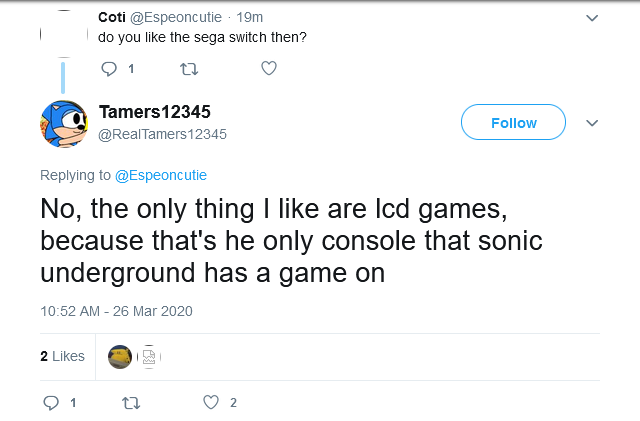Retweet Coti's sega switch tweet

187,69
